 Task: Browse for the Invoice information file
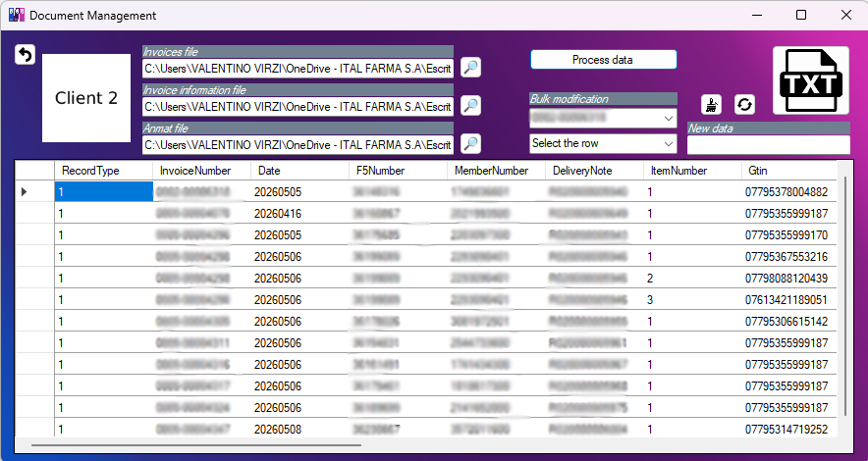(470, 106)
